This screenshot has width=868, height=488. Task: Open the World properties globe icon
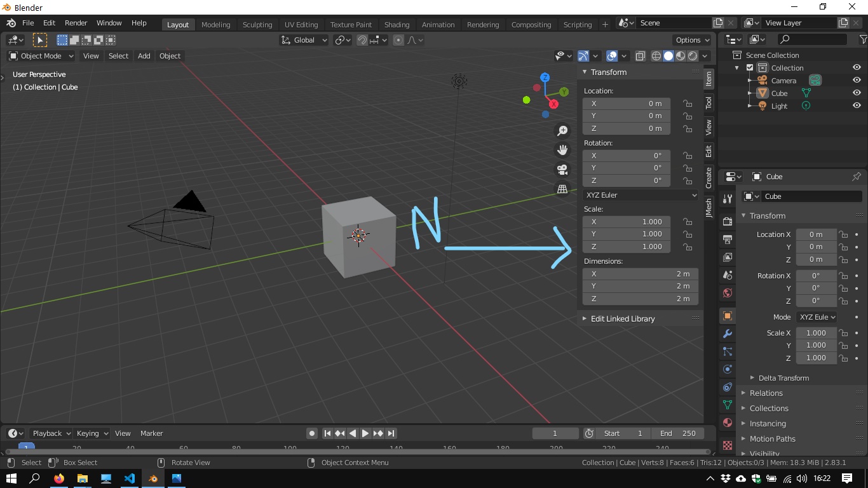[x=728, y=293]
